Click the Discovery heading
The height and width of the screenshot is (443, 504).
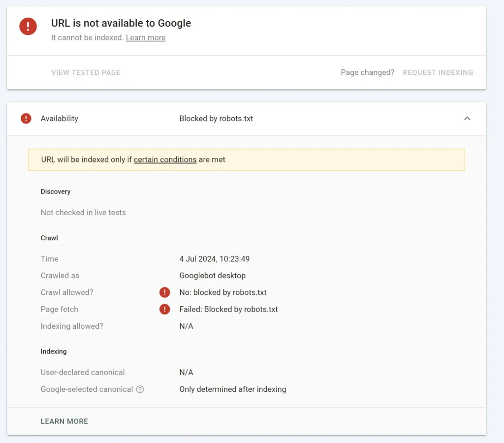coord(56,191)
